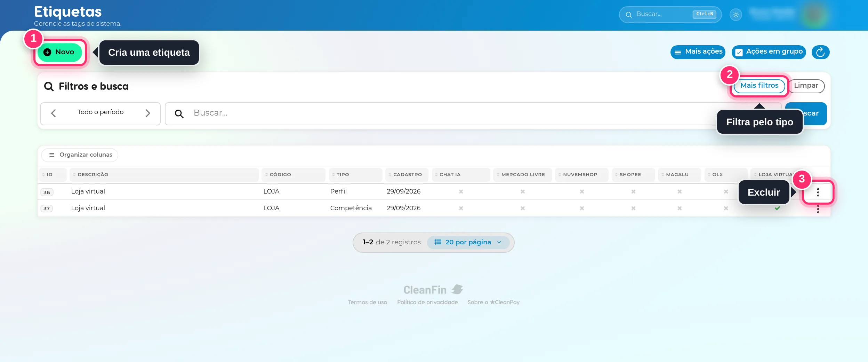The width and height of the screenshot is (868, 362).
Task: Select the Competência type cell
Action: (351, 208)
